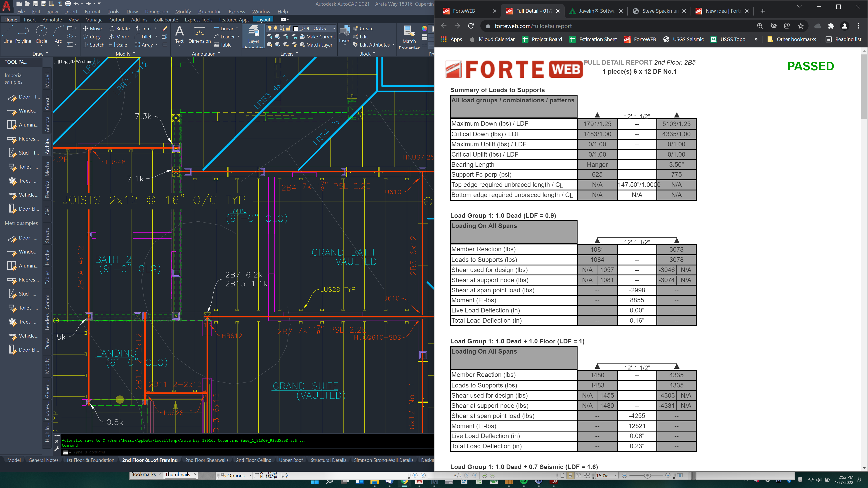
Task: Click the Erase tool icon
Action: coord(164,29)
